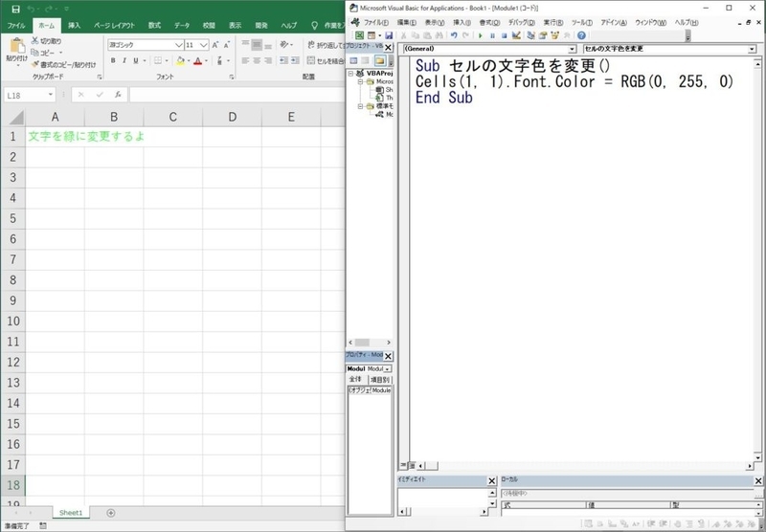Click Save disk icon in VBA toolbar
The image size is (766, 532).
[x=389, y=35]
